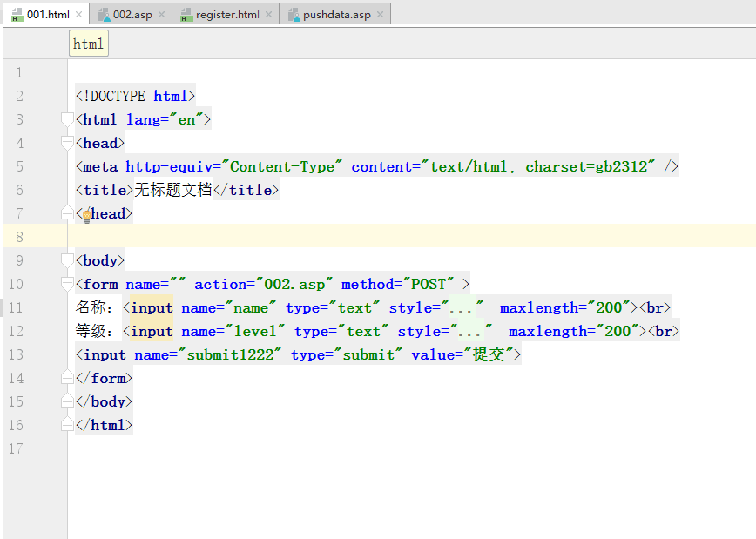756x539 pixels.
Task: Click the maxlength="200" on line 11
Action: tap(565, 307)
